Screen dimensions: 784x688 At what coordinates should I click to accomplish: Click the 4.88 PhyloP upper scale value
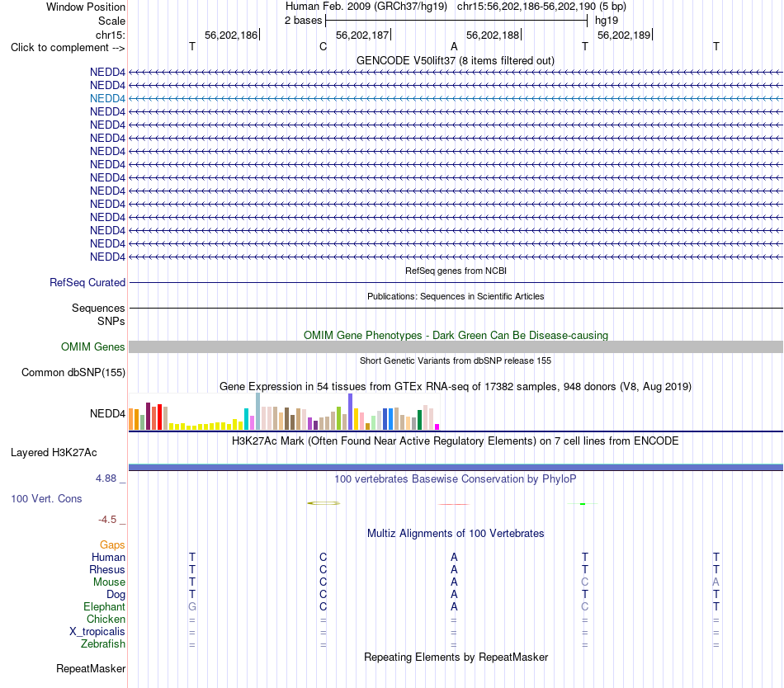[106, 478]
